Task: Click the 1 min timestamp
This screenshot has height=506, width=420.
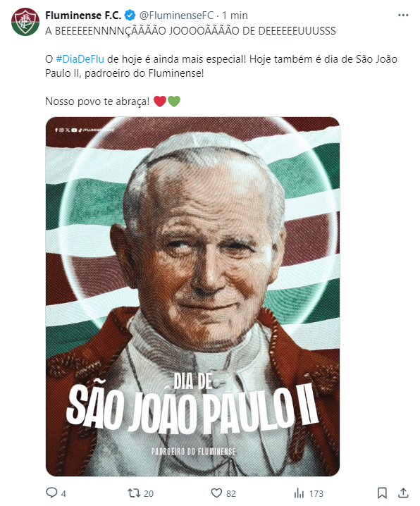Action: [x=235, y=16]
